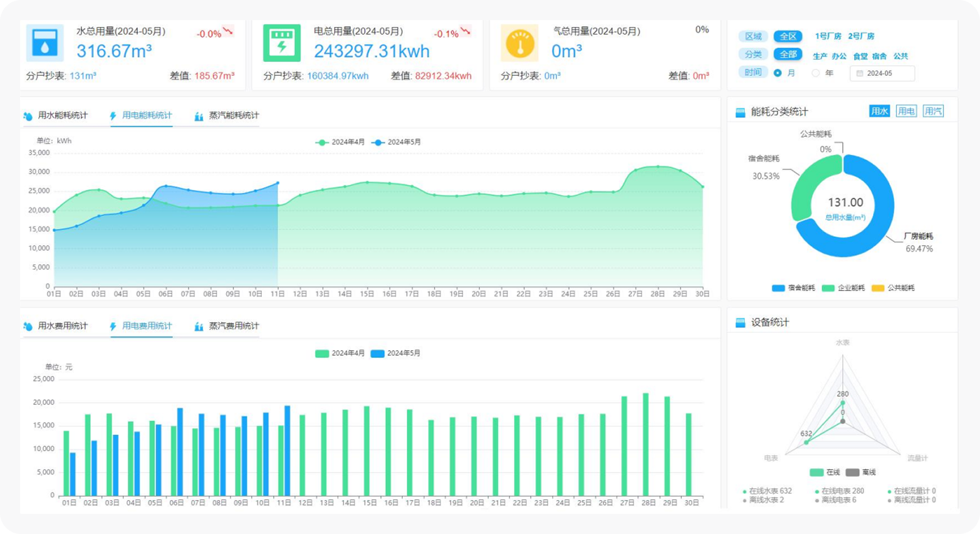Viewport: 980px width, 534px height.
Task: Click the 能耗分类统计 panel header icon
Action: pos(740,112)
